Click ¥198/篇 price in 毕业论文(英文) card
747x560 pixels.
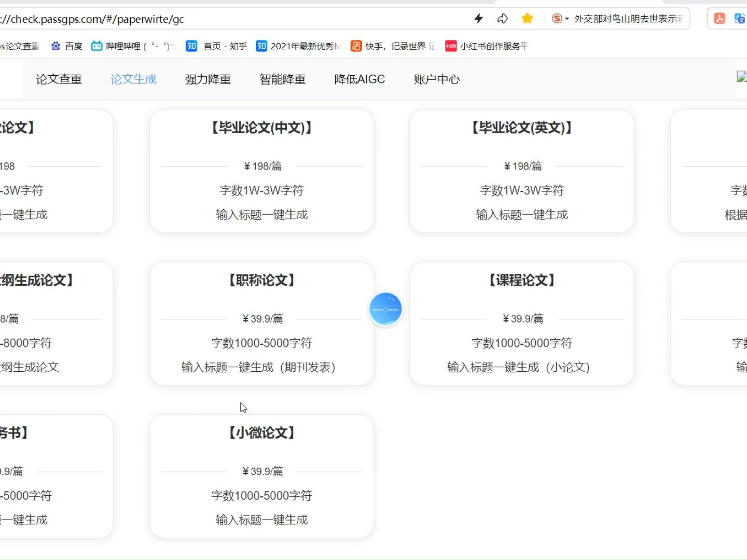(x=523, y=166)
